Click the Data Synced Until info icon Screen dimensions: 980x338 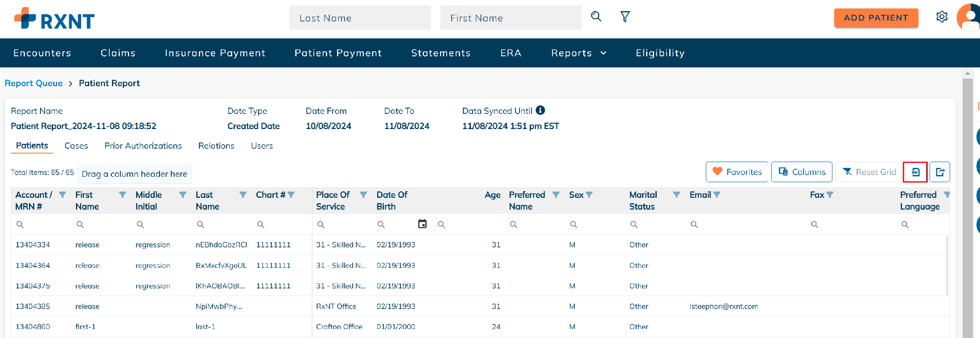coord(540,110)
